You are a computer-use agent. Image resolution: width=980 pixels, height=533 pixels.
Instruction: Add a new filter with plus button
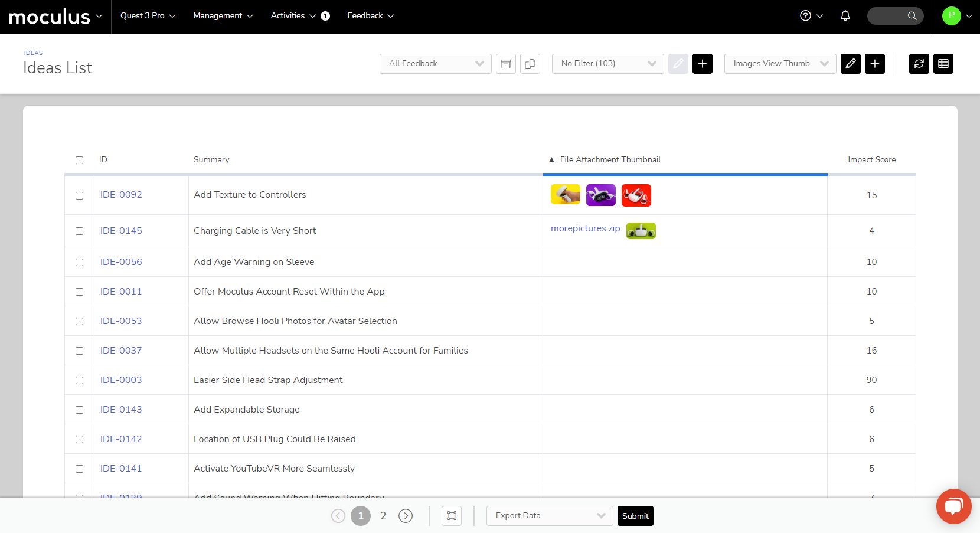[702, 64]
